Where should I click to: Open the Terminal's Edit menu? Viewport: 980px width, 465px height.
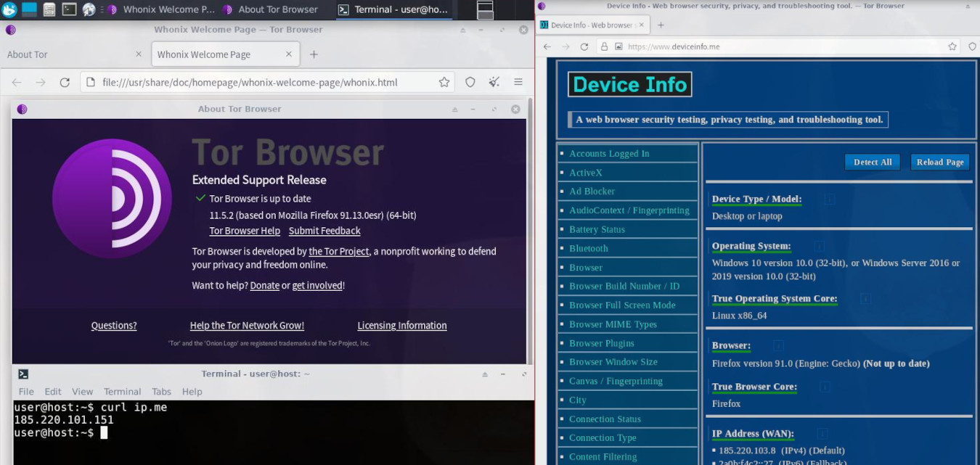point(53,392)
